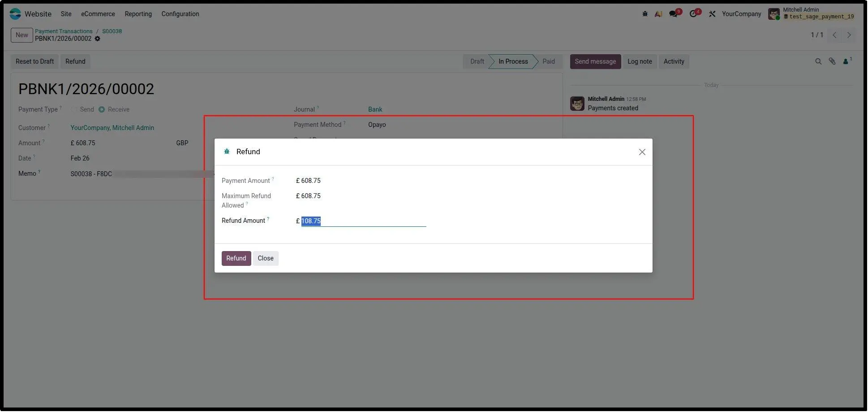
Task: Go to next record arrow
Action: [850, 35]
